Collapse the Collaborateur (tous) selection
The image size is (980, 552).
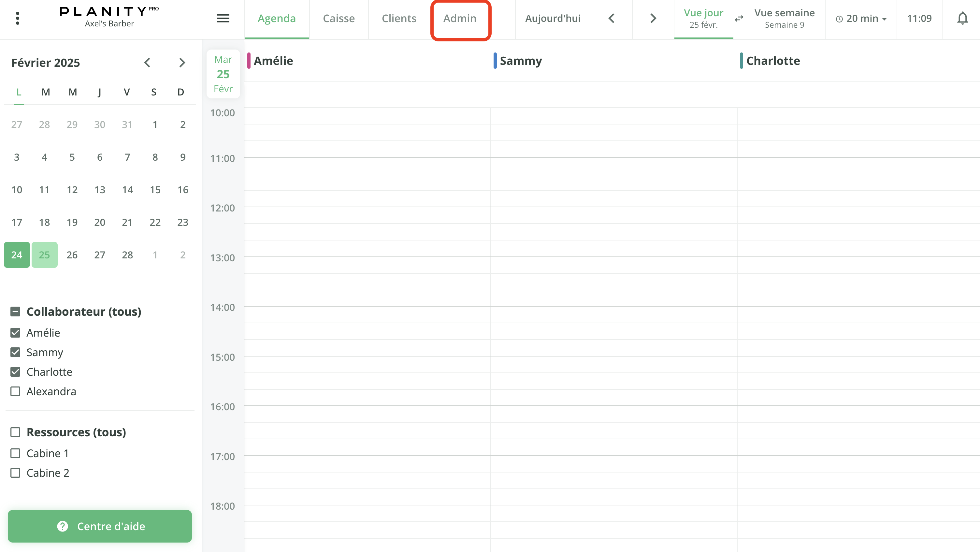(15, 311)
